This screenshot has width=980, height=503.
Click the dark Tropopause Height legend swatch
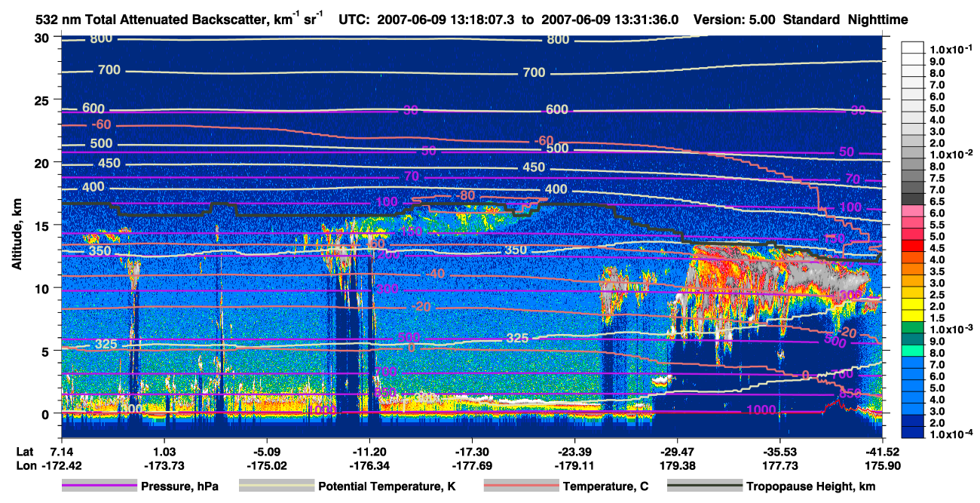click(x=705, y=486)
